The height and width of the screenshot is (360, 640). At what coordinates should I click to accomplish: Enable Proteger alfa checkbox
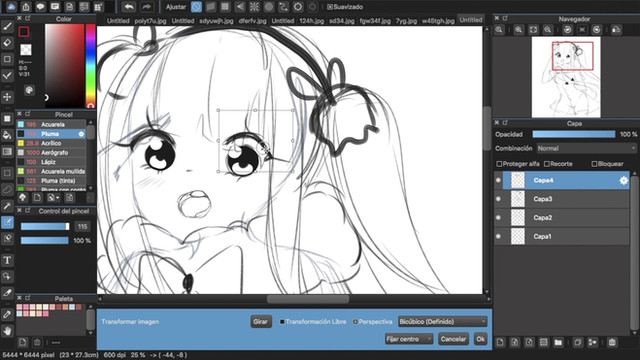pos(499,164)
